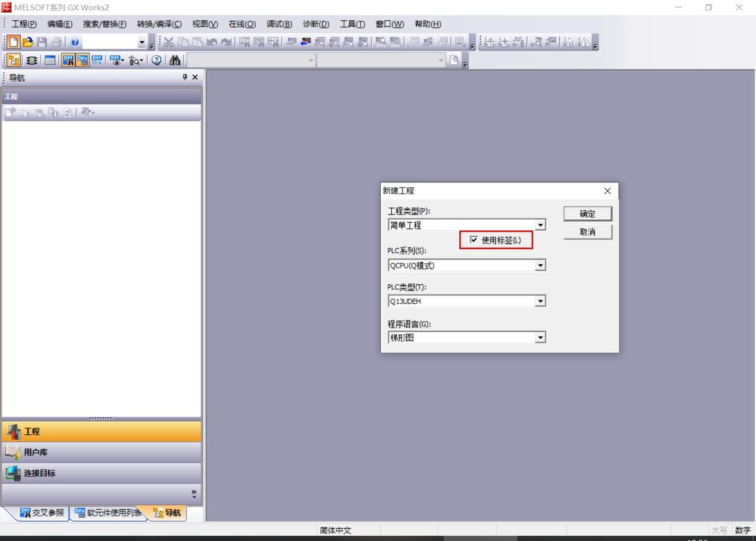Uncheck the 使用标签 checkbox
Screen dimensions: 756x541
click(474, 240)
